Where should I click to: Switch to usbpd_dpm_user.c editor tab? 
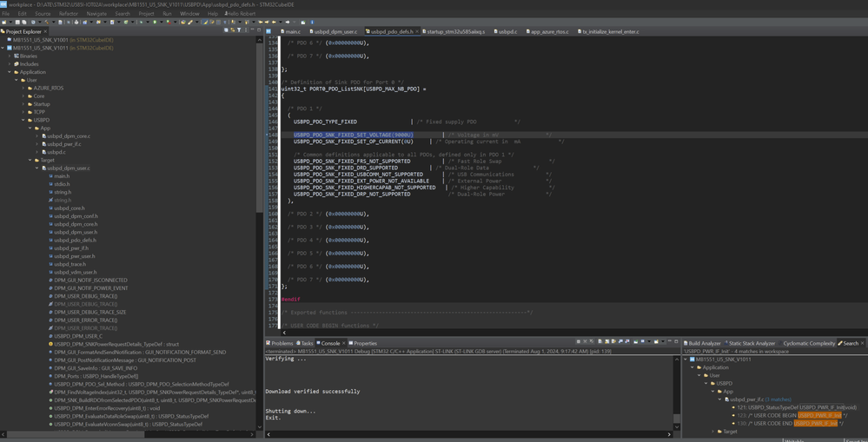click(335, 31)
